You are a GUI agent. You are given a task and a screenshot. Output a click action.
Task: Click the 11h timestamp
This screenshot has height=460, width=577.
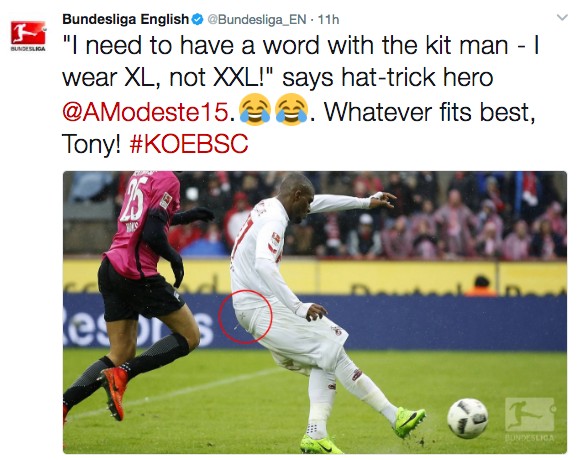pyautogui.click(x=328, y=20)
